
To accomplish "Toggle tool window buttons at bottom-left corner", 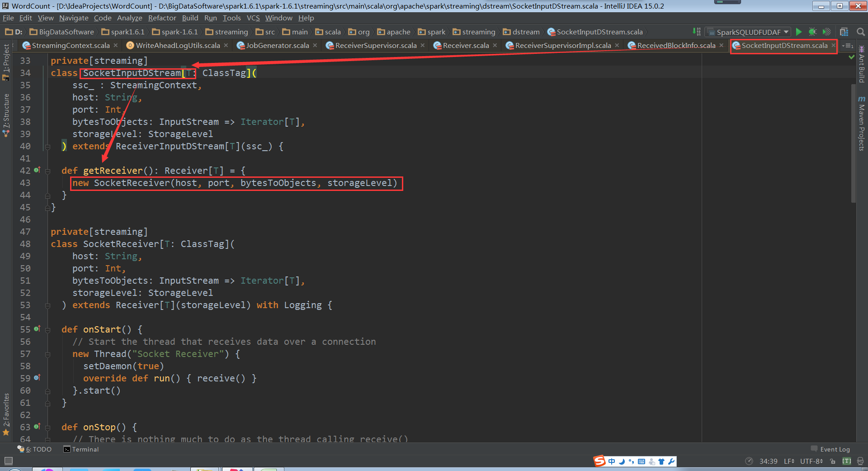I will 8,461.
